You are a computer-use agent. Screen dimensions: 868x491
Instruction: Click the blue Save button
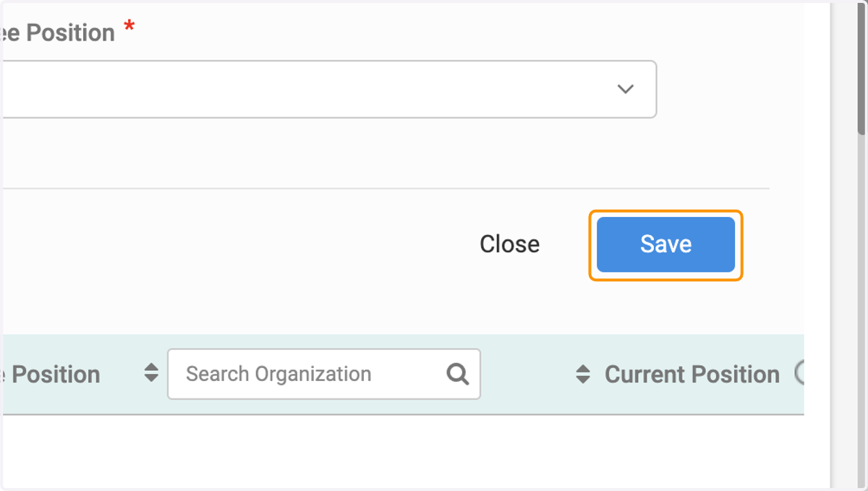(x=665, y=244)
